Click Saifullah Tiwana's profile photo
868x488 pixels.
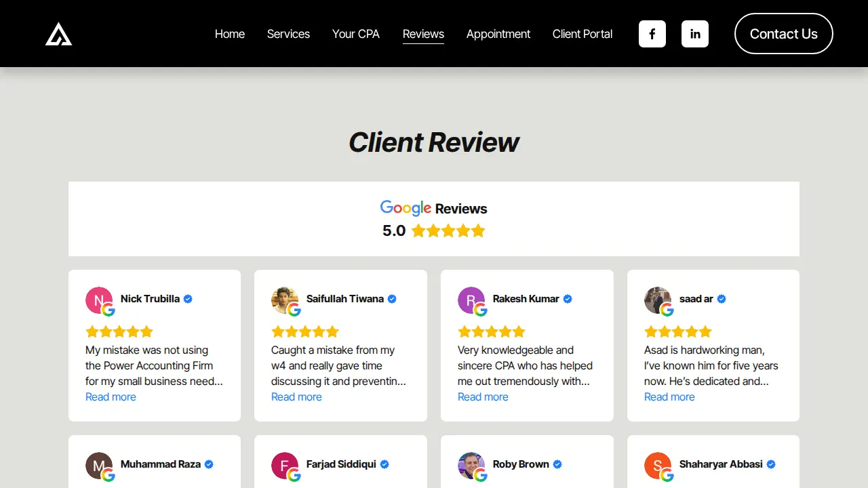[x=285, y=300]
